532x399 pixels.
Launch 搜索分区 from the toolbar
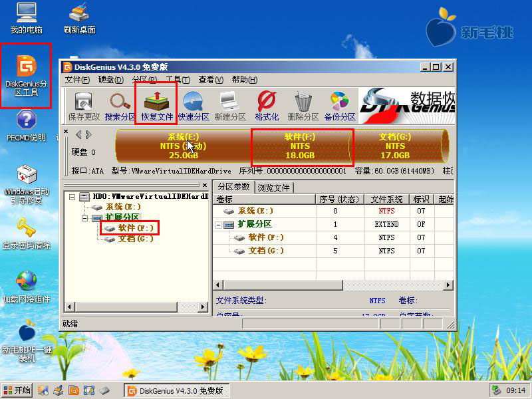point(120,106)
